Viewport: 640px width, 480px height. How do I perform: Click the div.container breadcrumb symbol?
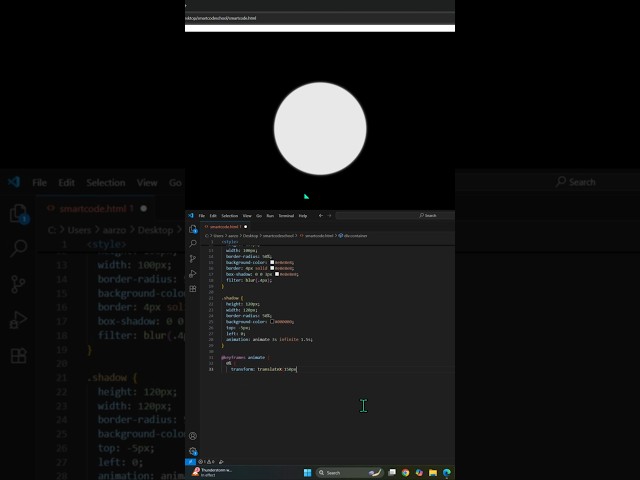tap(353, 236)
